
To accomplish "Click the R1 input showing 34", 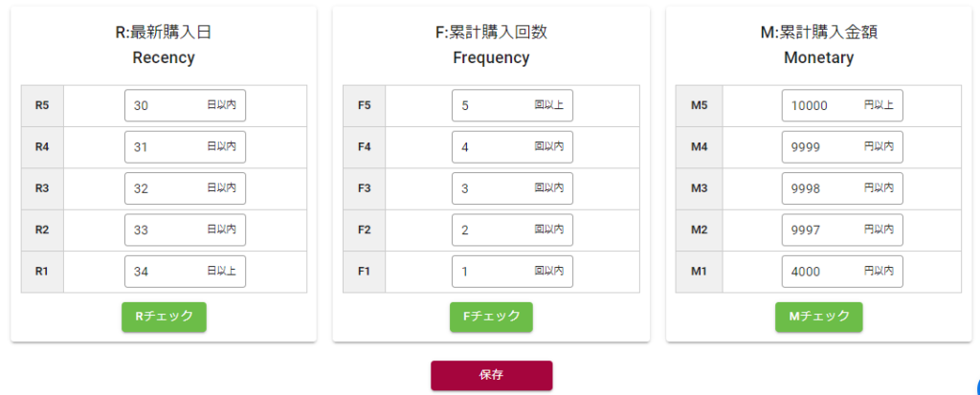I will [168, 272].
